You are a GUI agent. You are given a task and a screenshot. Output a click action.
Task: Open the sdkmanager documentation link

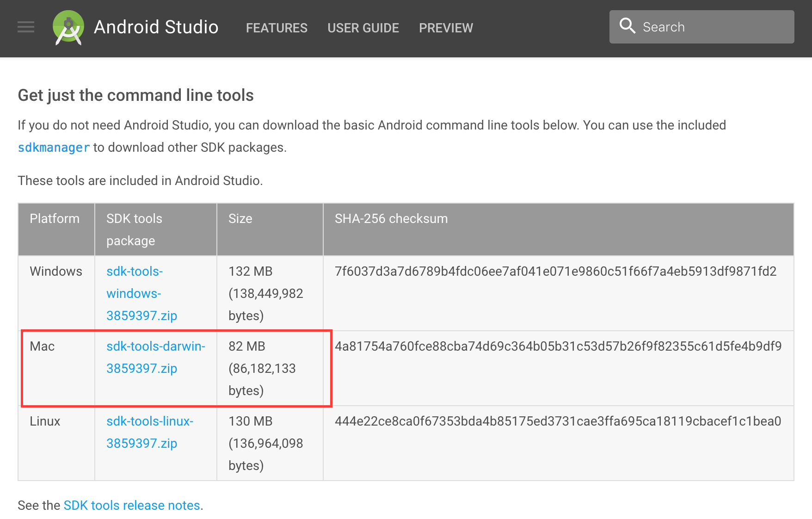pyautogui.click(x=53, y=147)
